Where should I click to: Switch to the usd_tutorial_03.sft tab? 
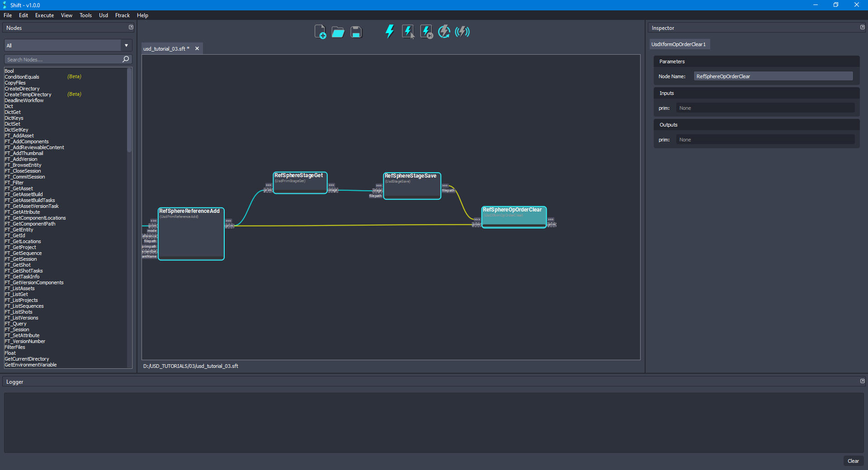coord(166,48)
